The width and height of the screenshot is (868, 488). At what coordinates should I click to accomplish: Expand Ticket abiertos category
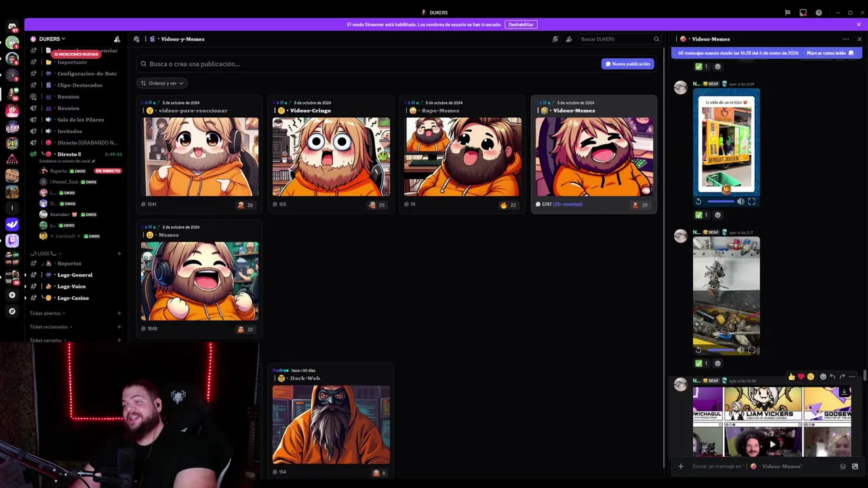47,313
